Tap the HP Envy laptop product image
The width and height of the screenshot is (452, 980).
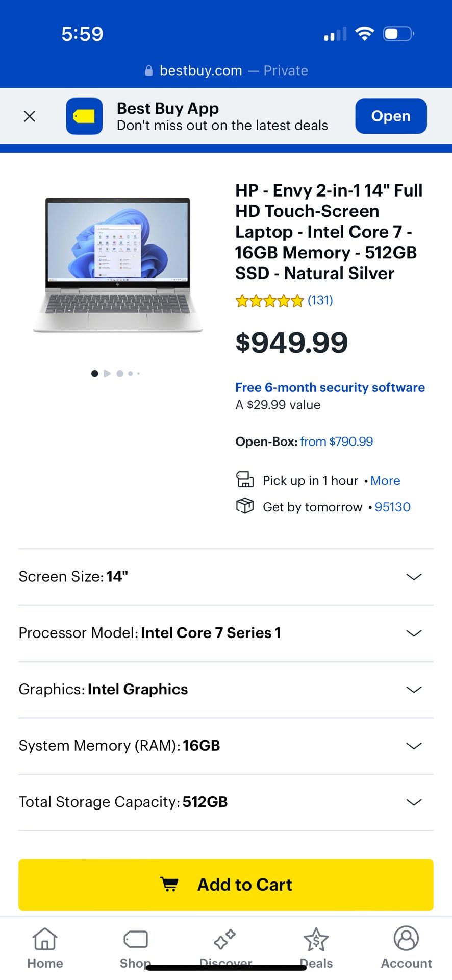click(118, 265)
